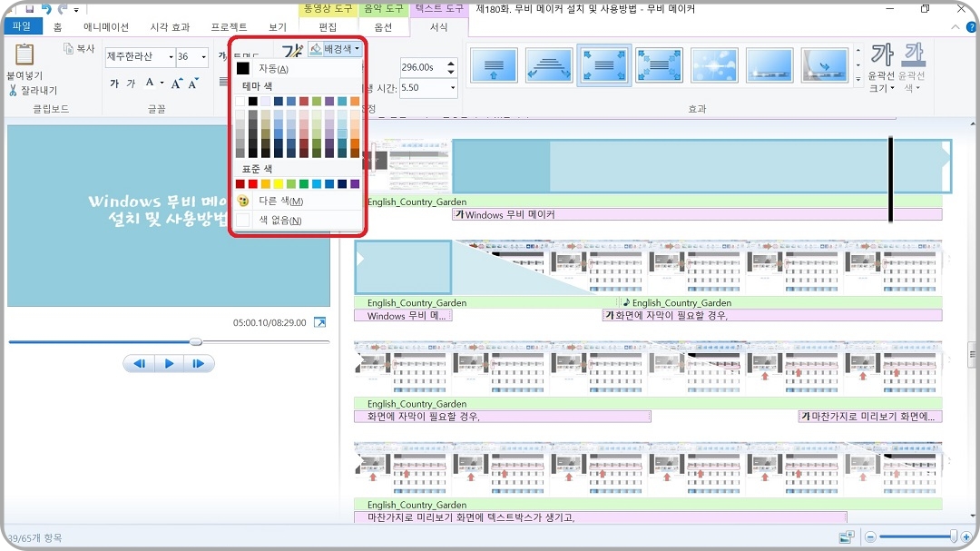Click the Undo arrow in quick access toolbar
This screenshot has width=980, height=551.
click(x=46, y=8)
